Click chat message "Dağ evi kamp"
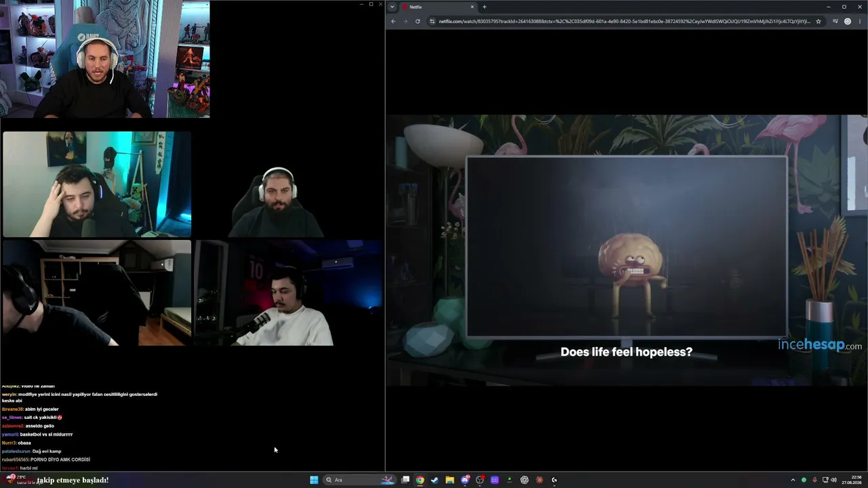 (47, 451)
